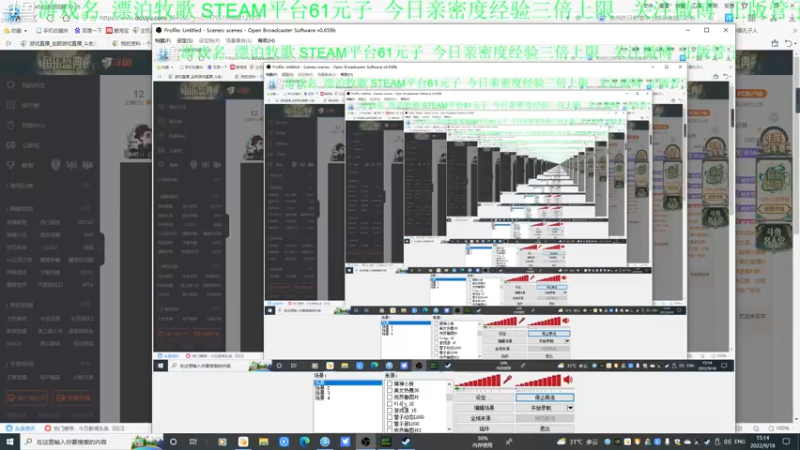Open the blue round browser icon on taskbar
This screenshot has height=450, width=800.
coord(284,442)
